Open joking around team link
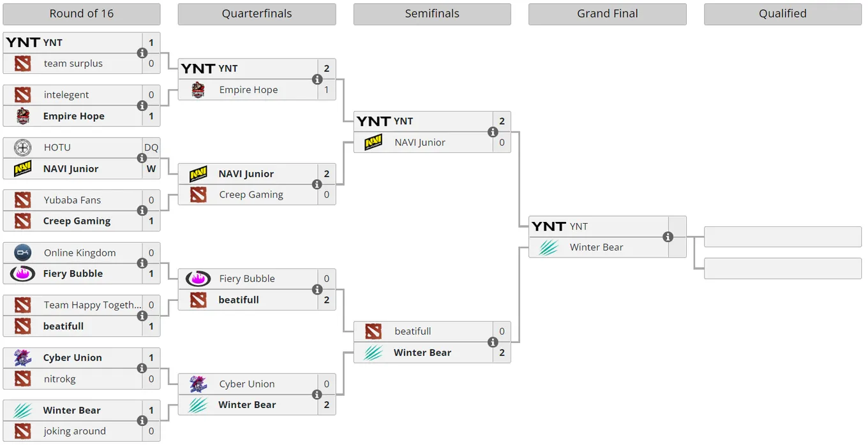The width and height of the screenshot is (868, 445). (75, 431)
